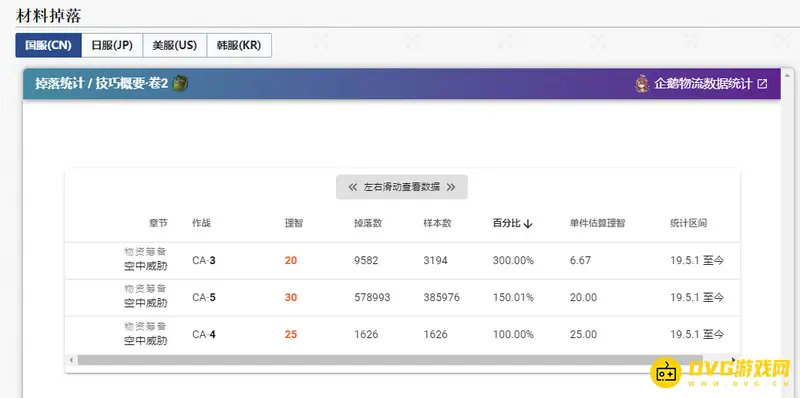Click the 技巧概要·卷2 item icon
This screenshot has height=398, width=800.
(180, 83)
